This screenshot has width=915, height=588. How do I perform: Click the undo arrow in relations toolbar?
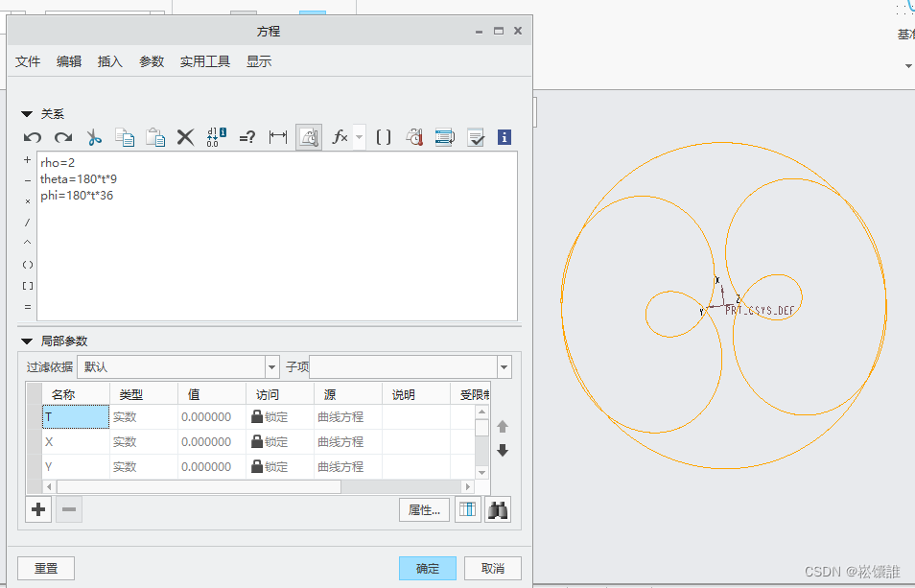click(x=33, y=137)
